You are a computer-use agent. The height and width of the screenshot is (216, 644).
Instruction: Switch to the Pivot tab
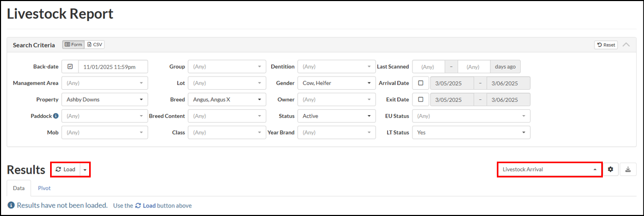(x=44, y=188)
